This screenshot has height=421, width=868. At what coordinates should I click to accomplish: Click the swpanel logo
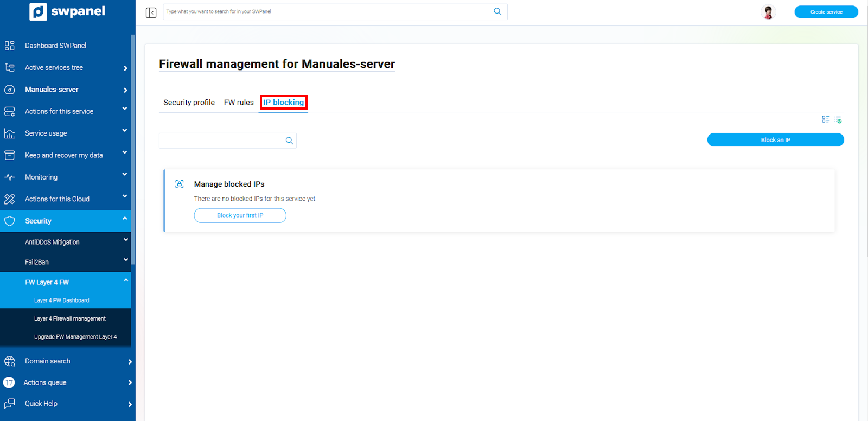[x=67, y=11]
